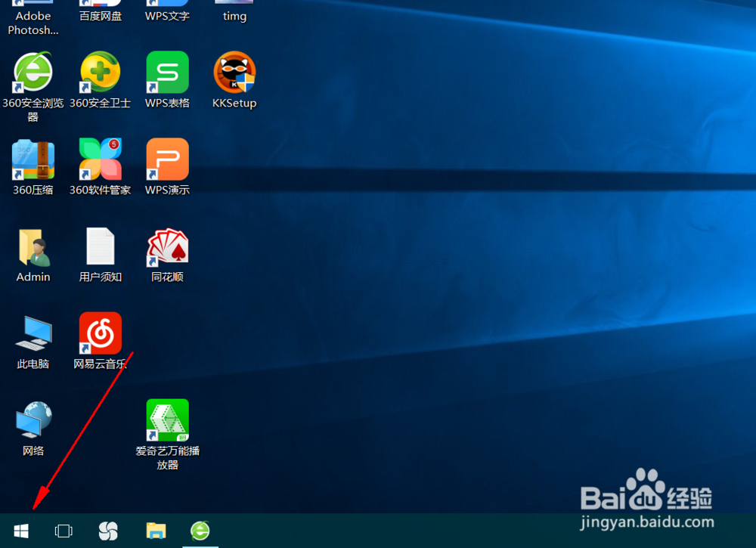Select the 用户须知 document icon
Viewport: 756px width, 548px height.
click(x=101, y=246)
